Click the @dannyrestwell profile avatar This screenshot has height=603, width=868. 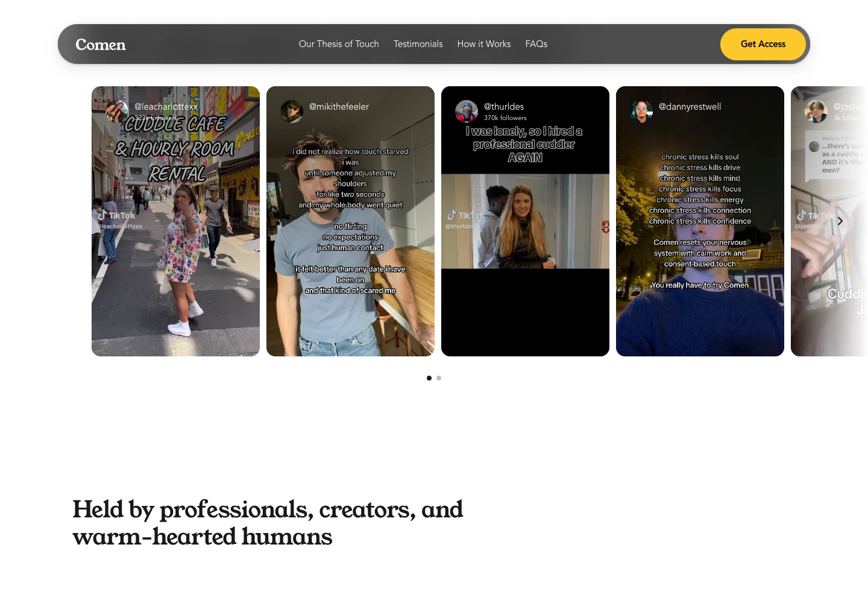point(641,112)
